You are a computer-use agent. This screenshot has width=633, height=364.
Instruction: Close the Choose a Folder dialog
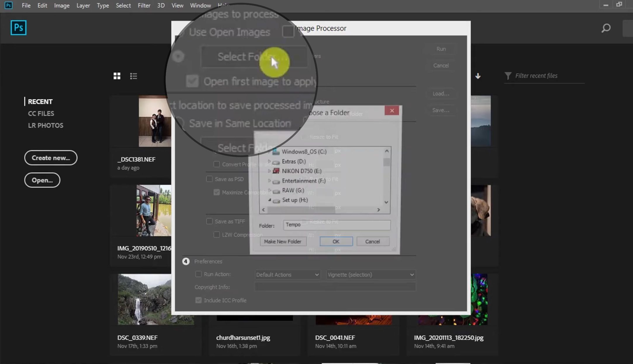392,110
